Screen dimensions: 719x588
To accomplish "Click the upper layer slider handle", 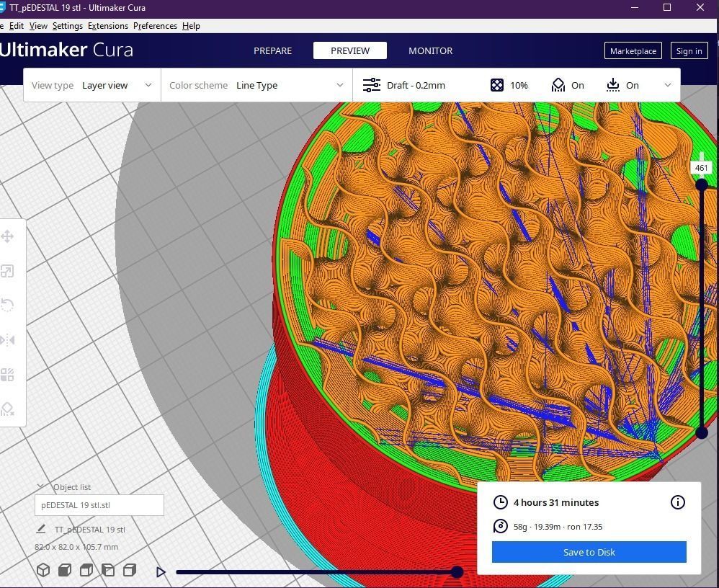I will 702,185.
